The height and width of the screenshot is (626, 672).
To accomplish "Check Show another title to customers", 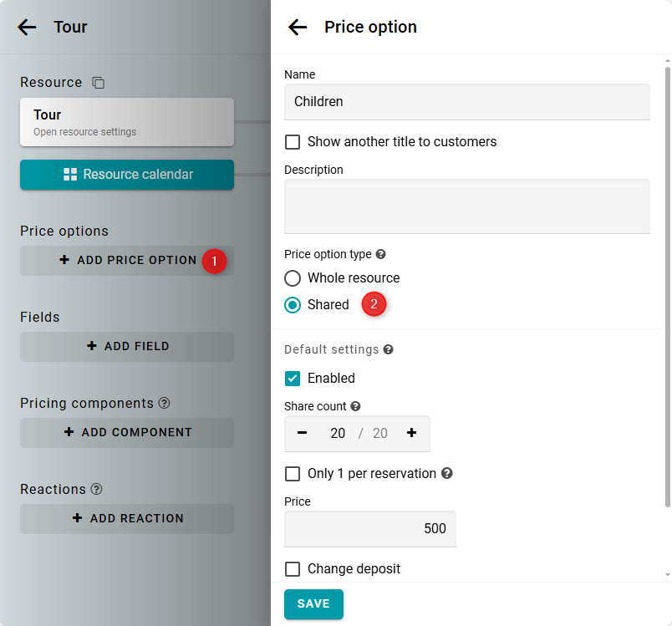I will pyautogui.click(x=293, y=142).
